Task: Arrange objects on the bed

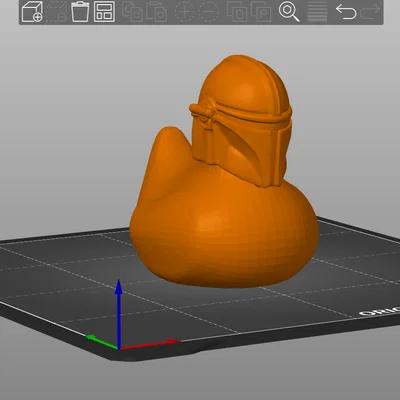Action: (x=104, y=12)
